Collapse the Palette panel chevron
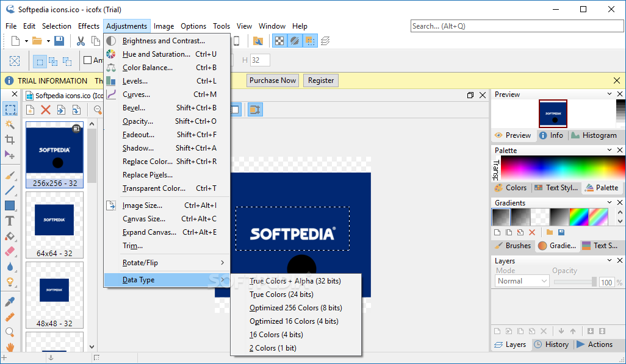The height and width of the screenshot is (364, 626). 610,149
